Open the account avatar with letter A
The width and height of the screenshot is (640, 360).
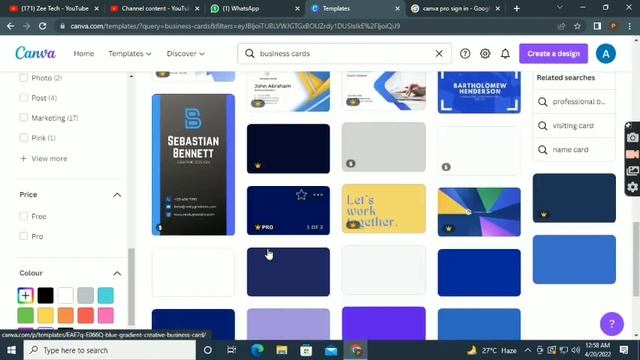[x=606, y=53]
